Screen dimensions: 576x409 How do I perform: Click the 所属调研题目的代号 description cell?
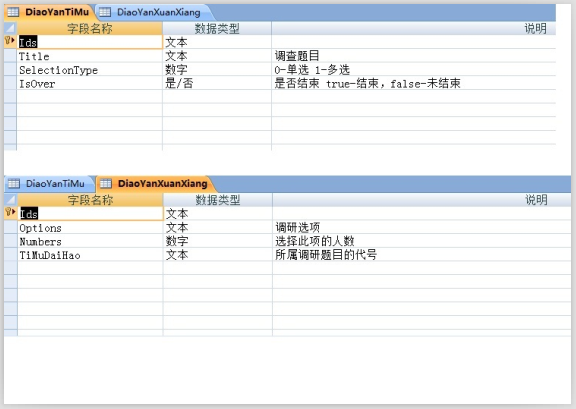pos(422,255)
